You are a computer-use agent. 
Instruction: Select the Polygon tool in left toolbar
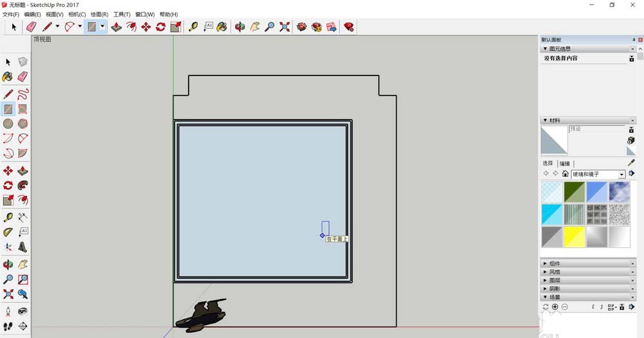23,123
